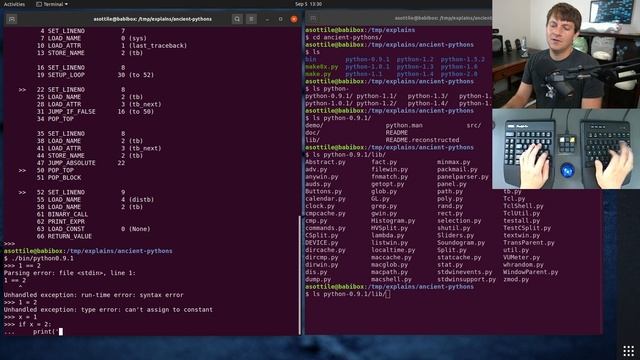The height and width of the screenshot is (360, 640).
Task: Click the 'stdwinevents.py' file name
Action: coord(464,272)
